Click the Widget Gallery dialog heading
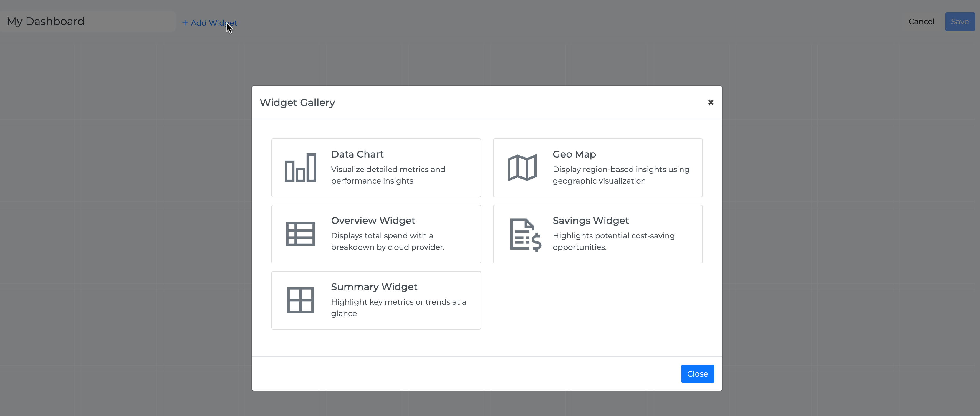Image resolution: width=980 pixels, height=416 pixels. 297,103
